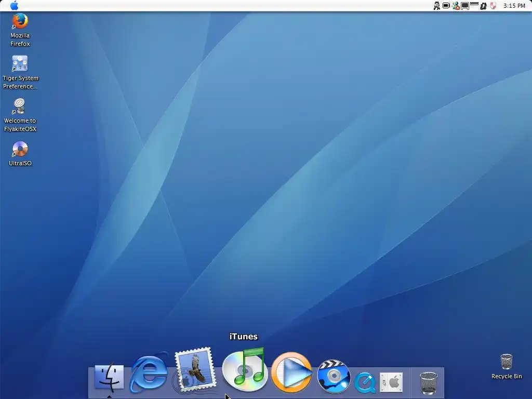The image size is (532, 399).
Task: Click the small horizontal bar tray icon
Action: (474, 4)
